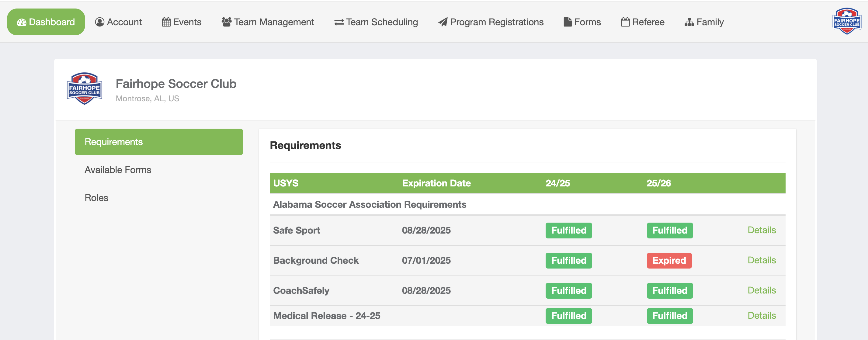Click the 24/25 column header

pos(558,183)
